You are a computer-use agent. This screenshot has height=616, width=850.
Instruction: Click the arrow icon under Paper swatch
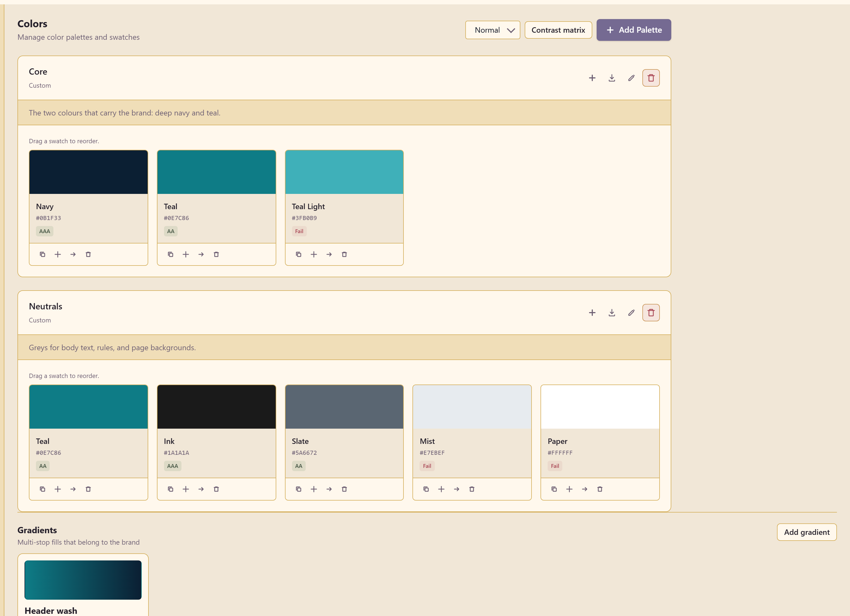pos(585,489)
